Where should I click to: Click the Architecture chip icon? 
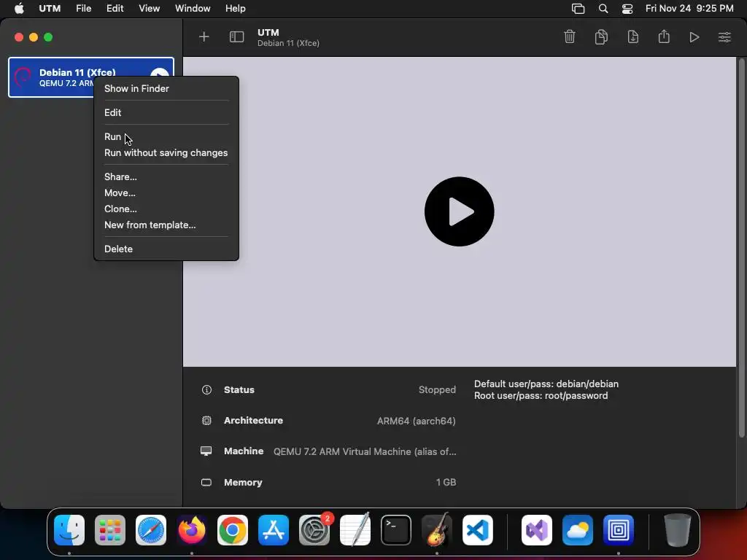pos(206,421)
